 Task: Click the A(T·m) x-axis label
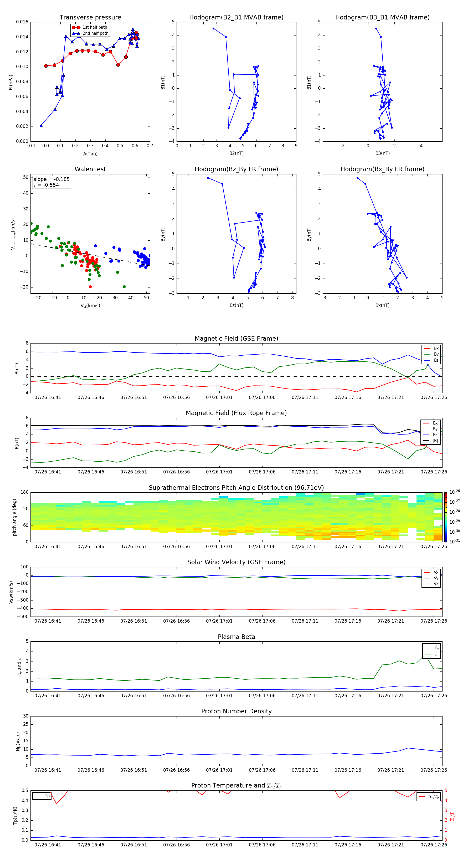[90, 154]
